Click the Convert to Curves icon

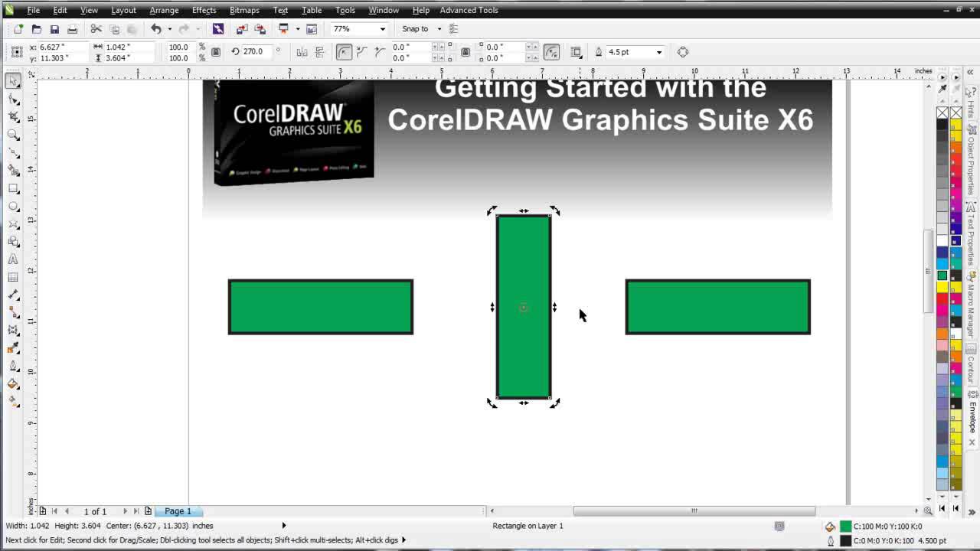coord(683,52)
